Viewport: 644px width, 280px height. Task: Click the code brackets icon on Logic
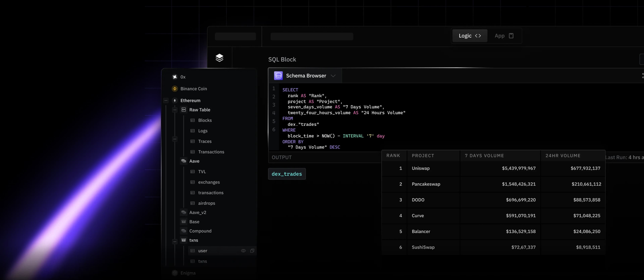pyautogui.click(x=478, y=36)
